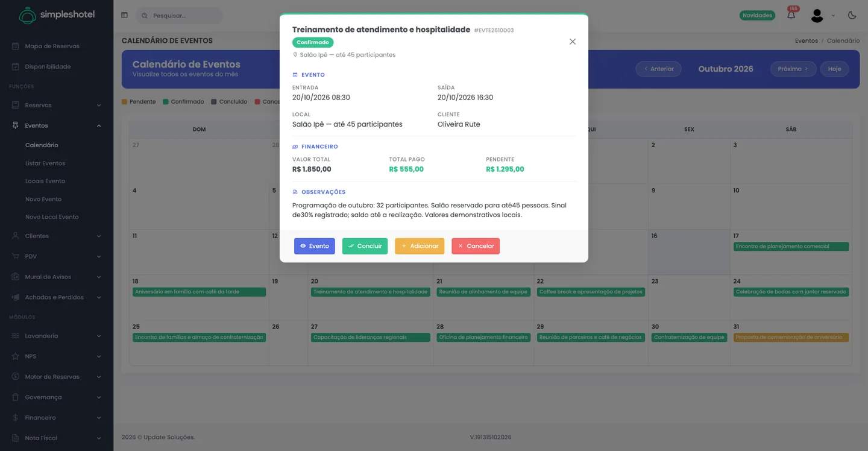The image size is (868, 451).
Task: Click the Financeiro dollar icon
Action: [x=16, y=418]
